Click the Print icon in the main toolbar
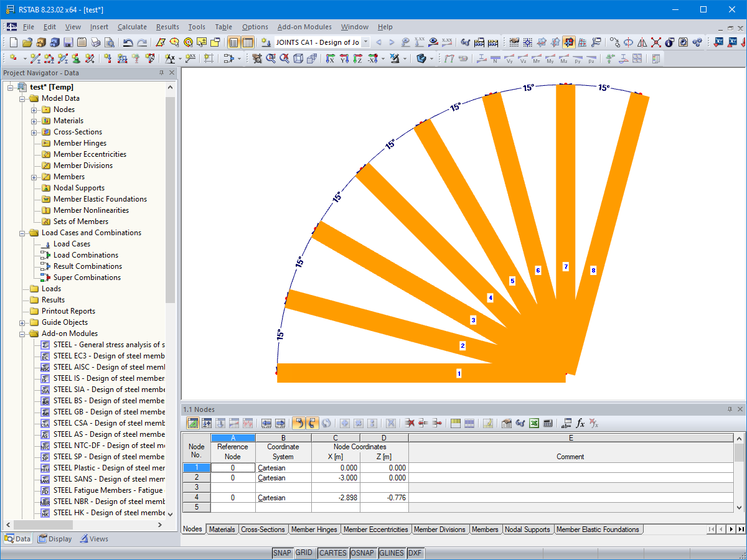The width and height of the screenshot is (747, 560). (x=96, y=43)
